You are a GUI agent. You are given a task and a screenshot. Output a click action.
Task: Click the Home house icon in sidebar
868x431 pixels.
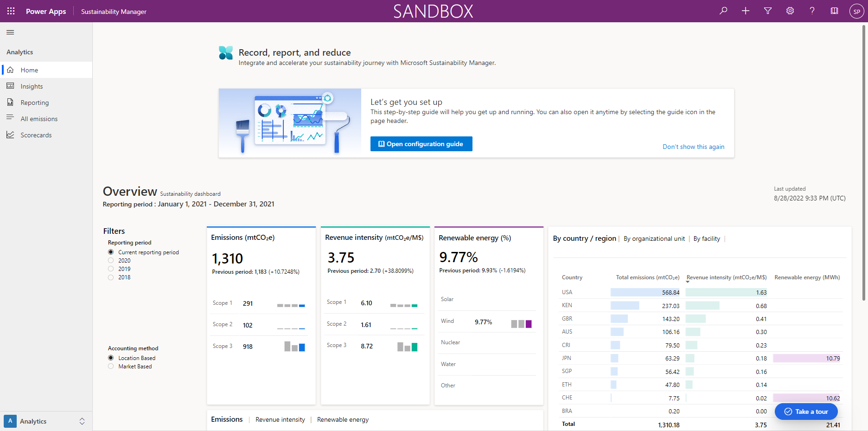pos(10,70)
